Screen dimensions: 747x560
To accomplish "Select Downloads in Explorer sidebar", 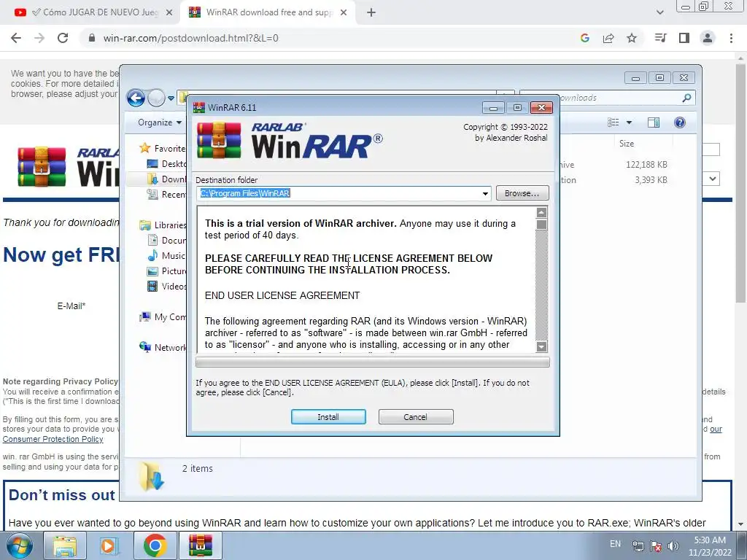I will (167, 179).
